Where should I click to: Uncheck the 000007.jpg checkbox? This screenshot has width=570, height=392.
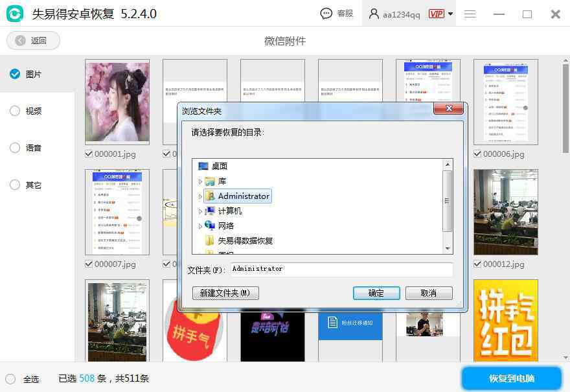pyautogui.click(x=89, y=264)
